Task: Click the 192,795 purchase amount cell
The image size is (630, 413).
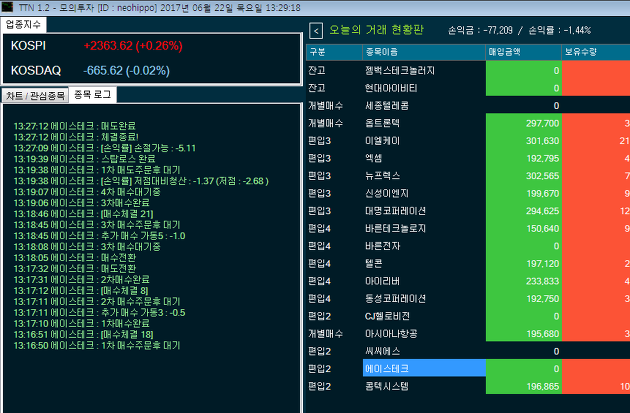Action: pyautogui.click(x=524, y=158)
